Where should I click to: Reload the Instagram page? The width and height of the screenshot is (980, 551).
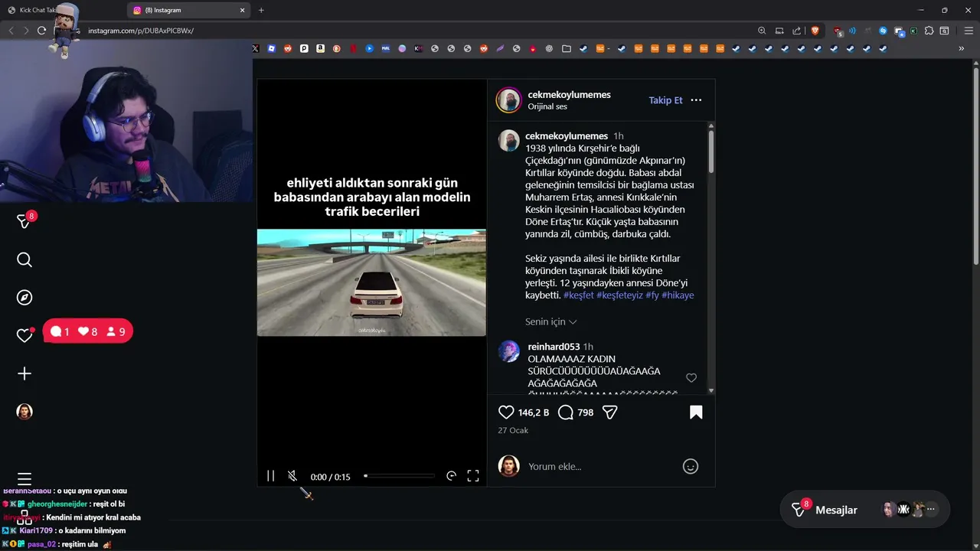coord(41,31)
